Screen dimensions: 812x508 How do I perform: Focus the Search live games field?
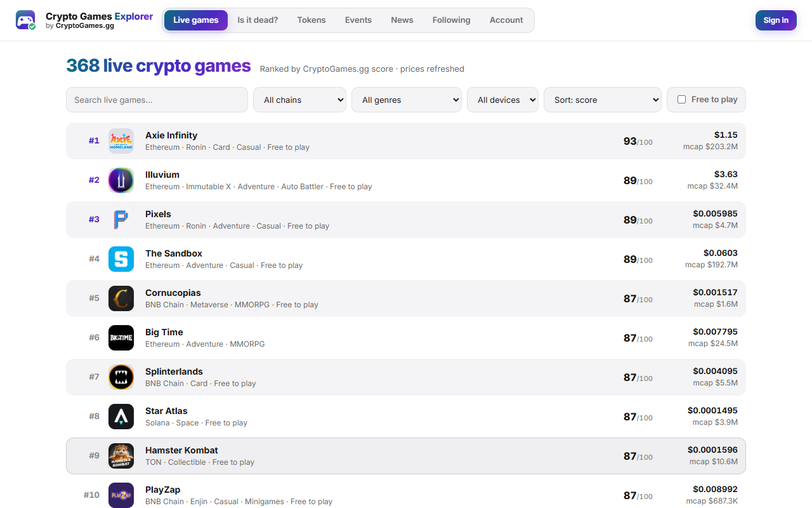pos(157,100)
